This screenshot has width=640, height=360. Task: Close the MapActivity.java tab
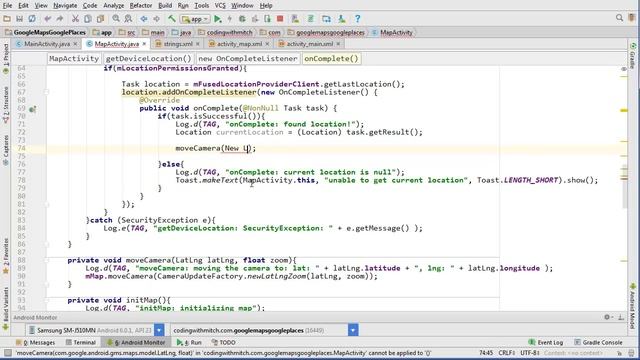point(144,44)
